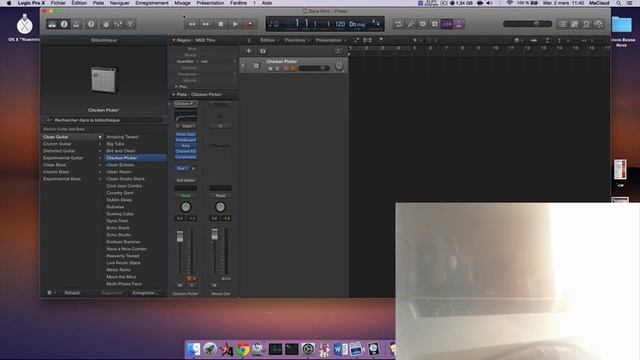The height and width of the screenshot is (360, 640).
Task: Click the Rewind transport button
Action: click(191, 24)
